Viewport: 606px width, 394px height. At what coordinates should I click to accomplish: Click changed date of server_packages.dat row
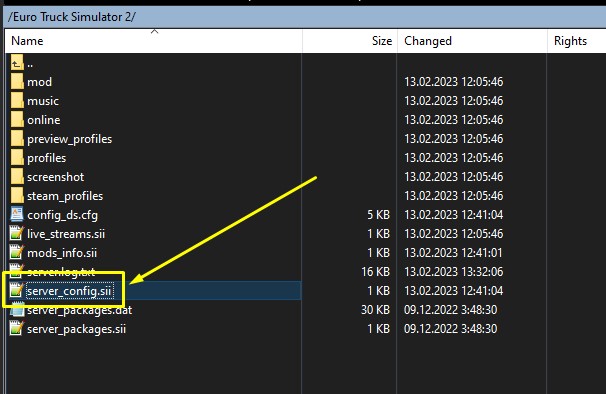pyautogui.click(x=451, y=309)
